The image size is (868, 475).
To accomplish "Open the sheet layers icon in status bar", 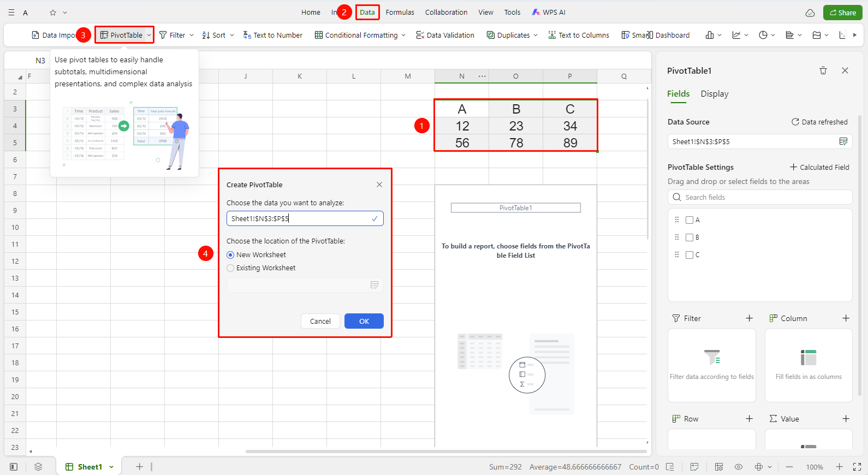I will click(x=38, y=467).
